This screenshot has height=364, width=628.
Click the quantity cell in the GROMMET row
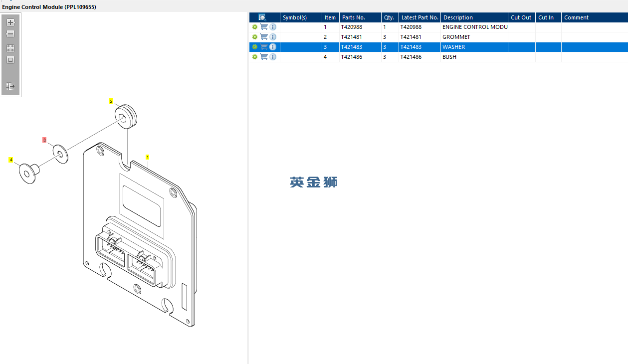click(390, 37)
